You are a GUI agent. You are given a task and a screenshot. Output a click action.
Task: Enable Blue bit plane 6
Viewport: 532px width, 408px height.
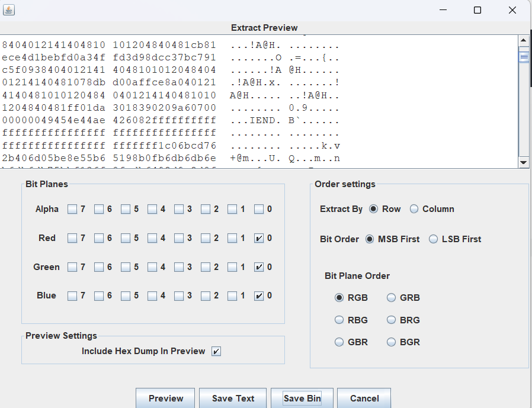99,295
